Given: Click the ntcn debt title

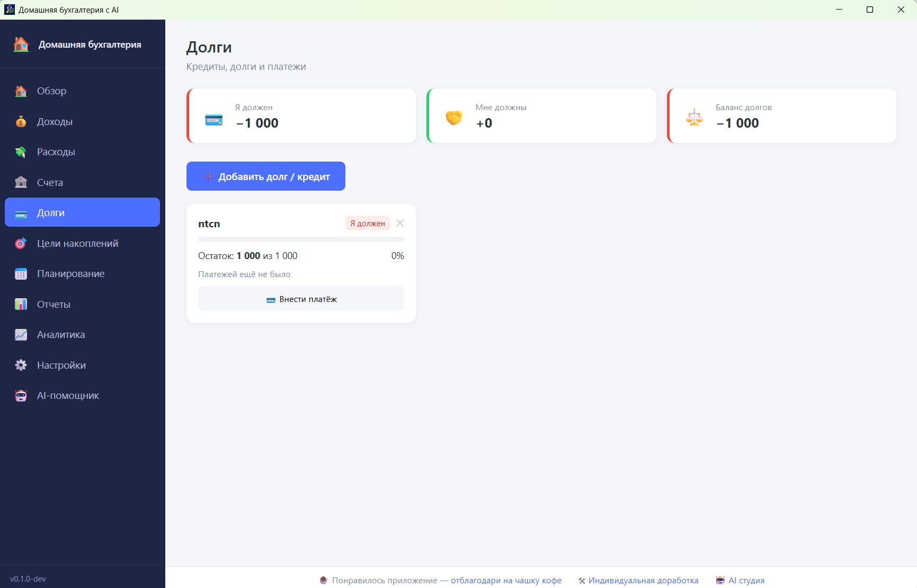Looking at the screenshot, I should pos(209,224).
